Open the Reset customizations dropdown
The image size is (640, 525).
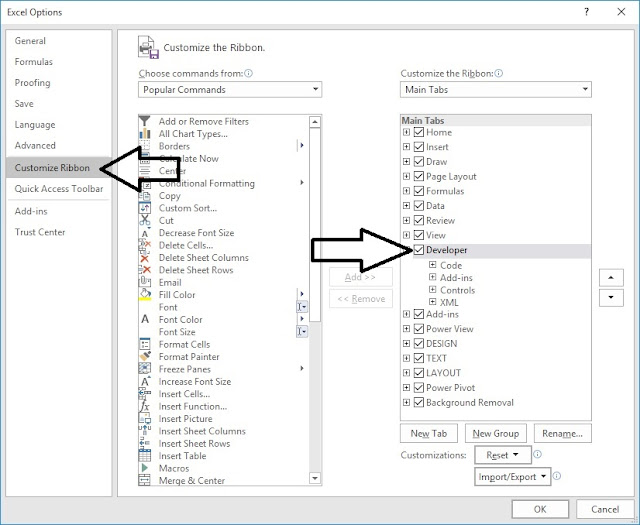pos(503,455)
